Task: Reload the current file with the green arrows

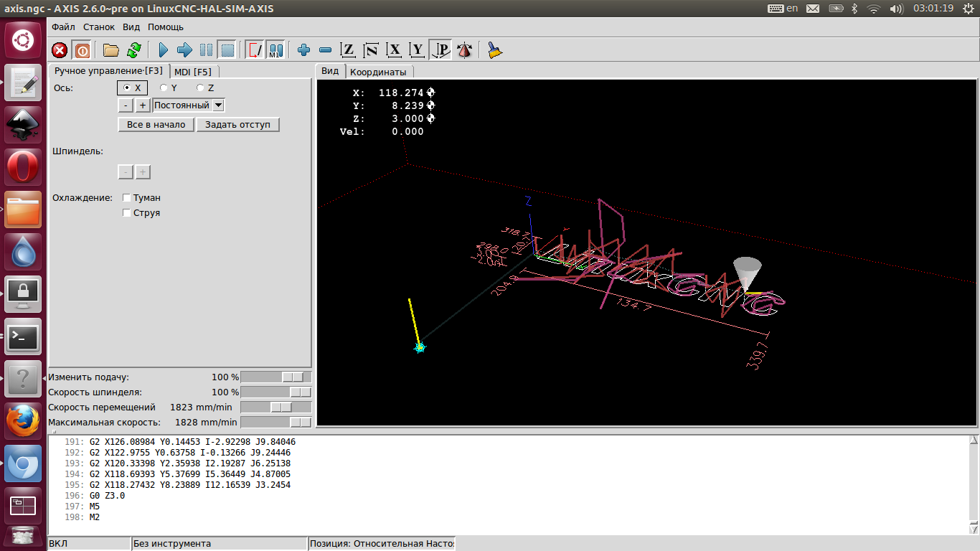Action: [x=133, y=50]
